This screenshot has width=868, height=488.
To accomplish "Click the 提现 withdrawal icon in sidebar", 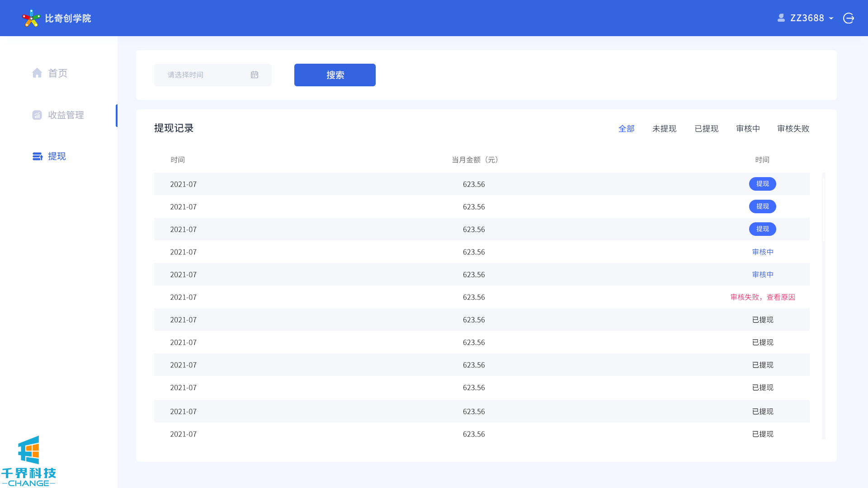I will (x=38, y=156).
